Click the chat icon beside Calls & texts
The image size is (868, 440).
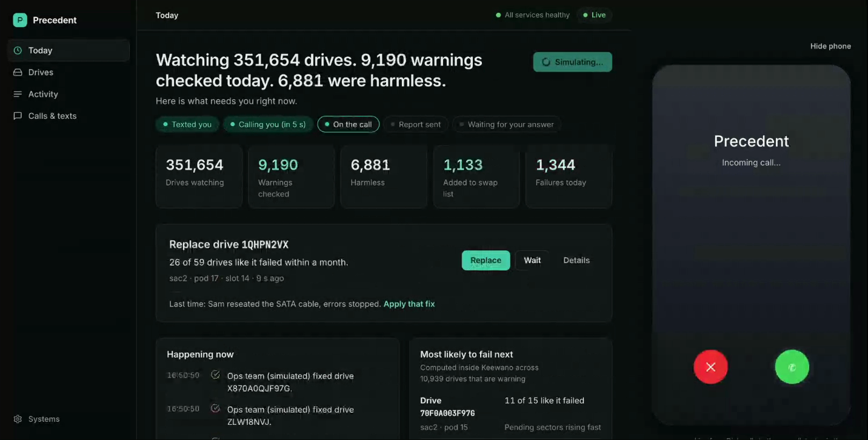tap(18, 116)
